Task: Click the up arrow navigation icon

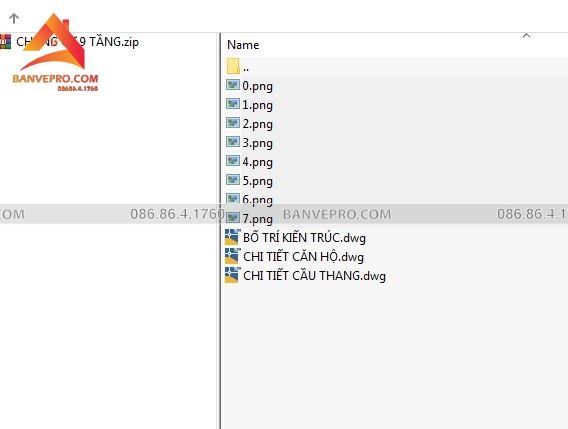Action: pyautogui.click(x=14, y=18)
